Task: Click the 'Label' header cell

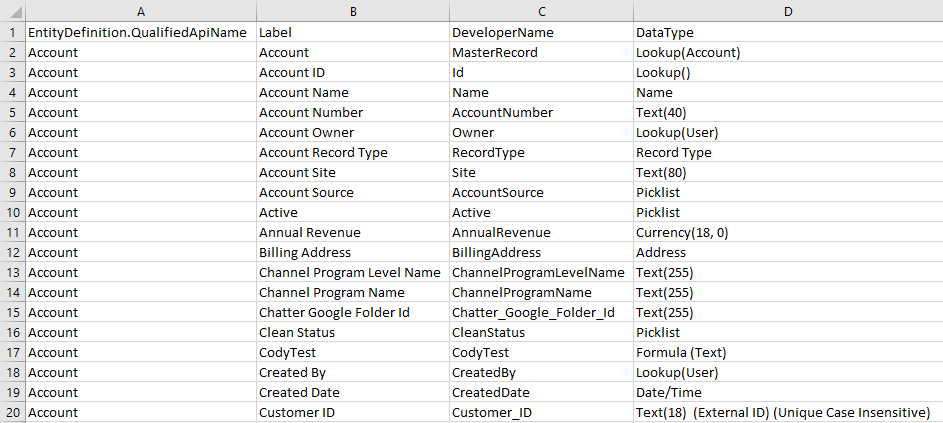Action: click(x=353, y=32)
